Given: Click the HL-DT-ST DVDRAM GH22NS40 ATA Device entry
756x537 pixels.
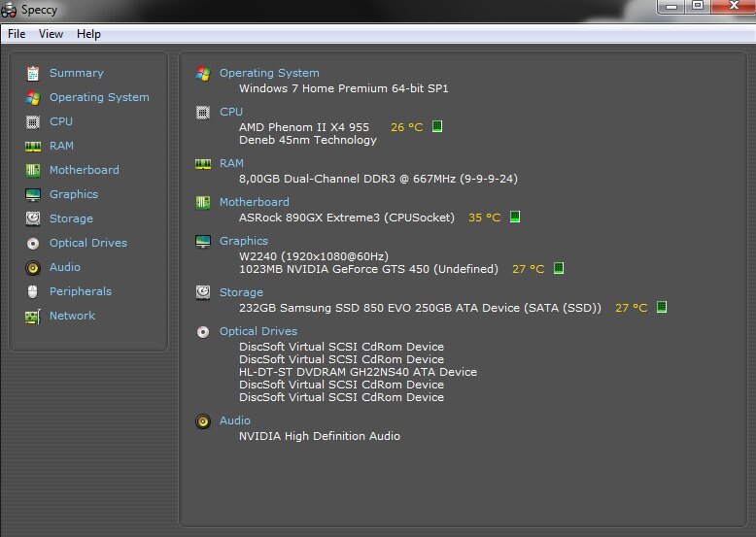Looking at the screenshot, I should coord(359,372).
